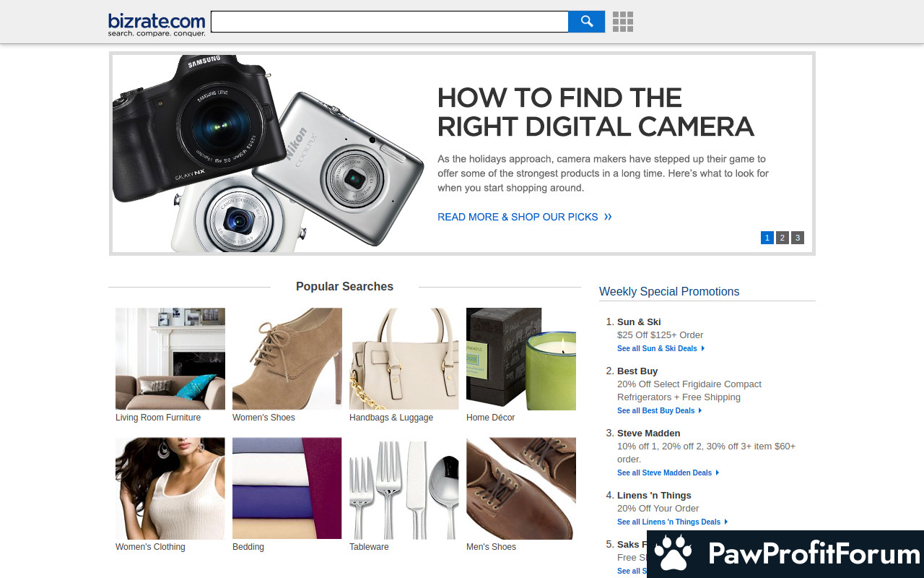
Task: Click Read More & Shop Our Picks
Action: [525, 217]
